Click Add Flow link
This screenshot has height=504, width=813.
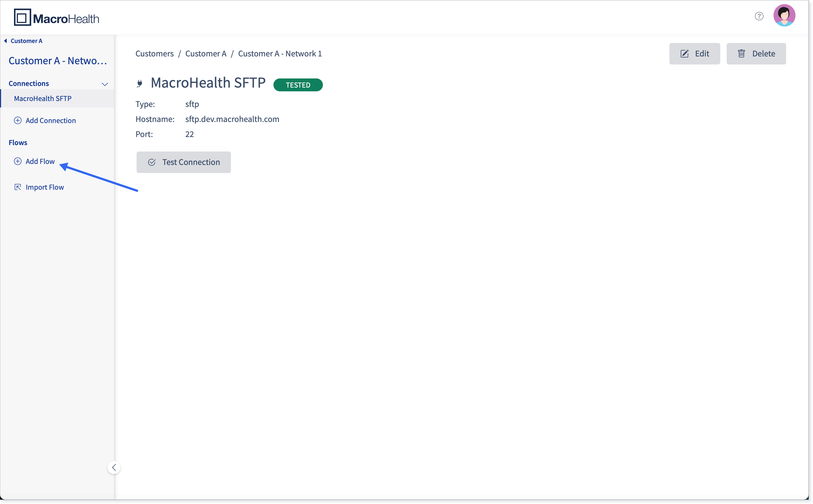[x=40, y=161]
